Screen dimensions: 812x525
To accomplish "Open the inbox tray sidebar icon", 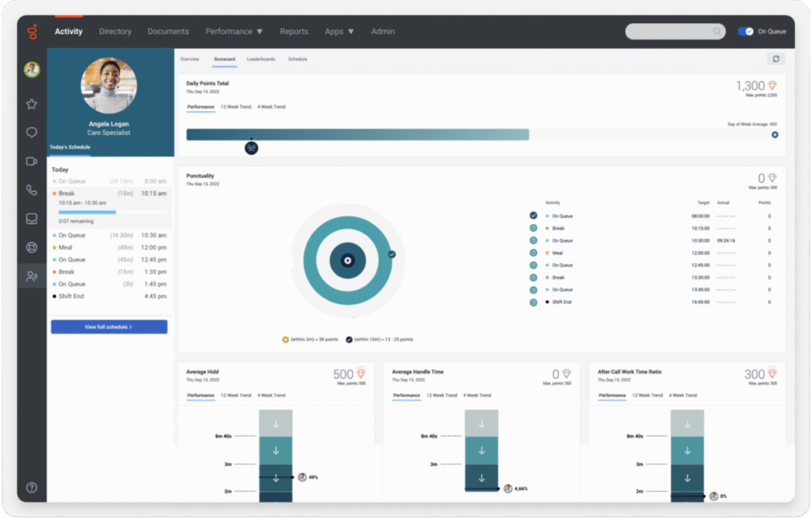I will (x=32, y=218).
